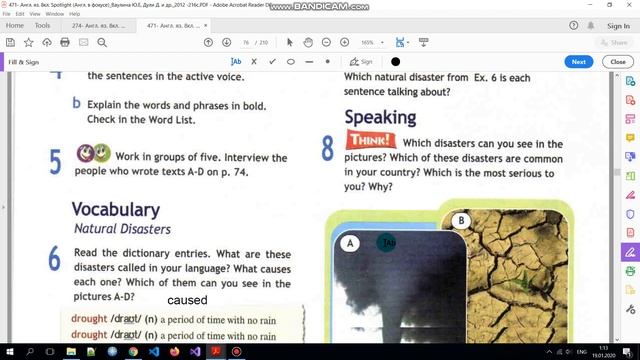Close the 471 document tab

pyautogui.click(x=206, y=25)
